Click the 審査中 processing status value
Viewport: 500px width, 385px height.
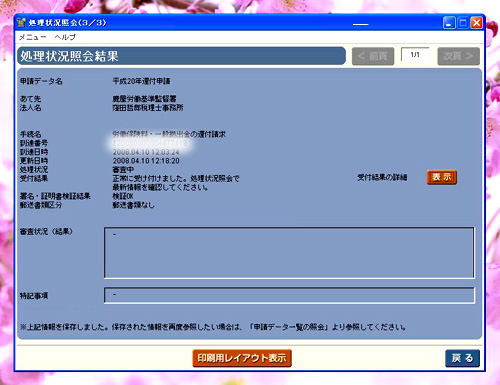123,170
